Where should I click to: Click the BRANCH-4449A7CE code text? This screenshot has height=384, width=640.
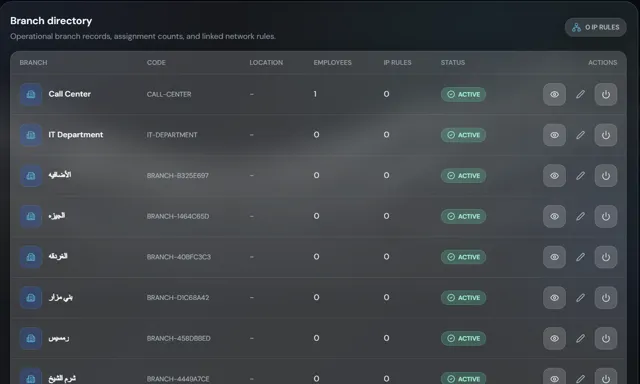[178, 379]
